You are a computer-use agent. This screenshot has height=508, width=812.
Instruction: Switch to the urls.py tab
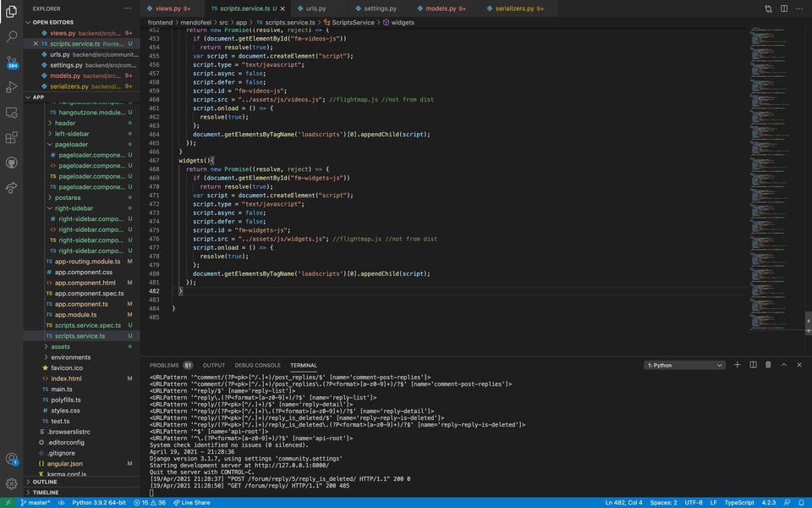pyautogui.click(x=315, y=8)
